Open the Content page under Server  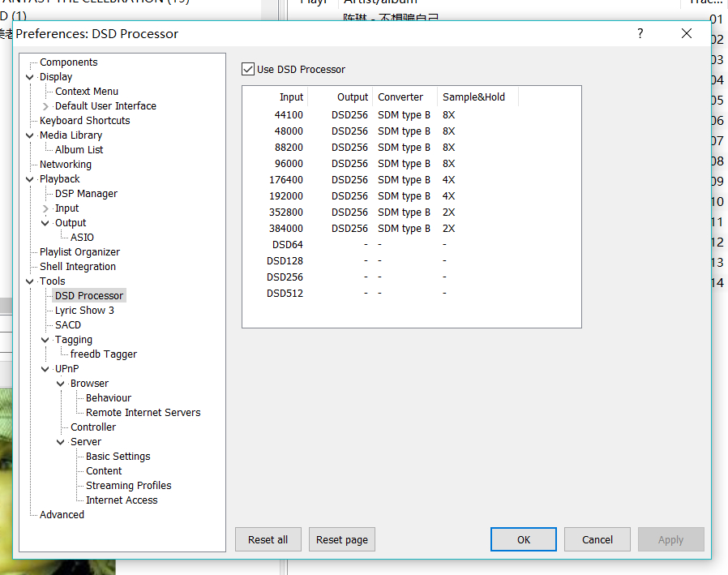[x=104, y=471]
